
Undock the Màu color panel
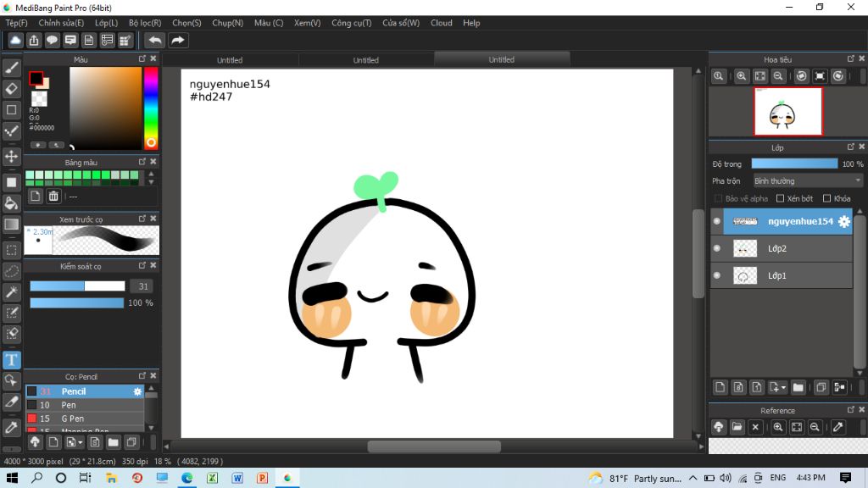pos(142,58)
